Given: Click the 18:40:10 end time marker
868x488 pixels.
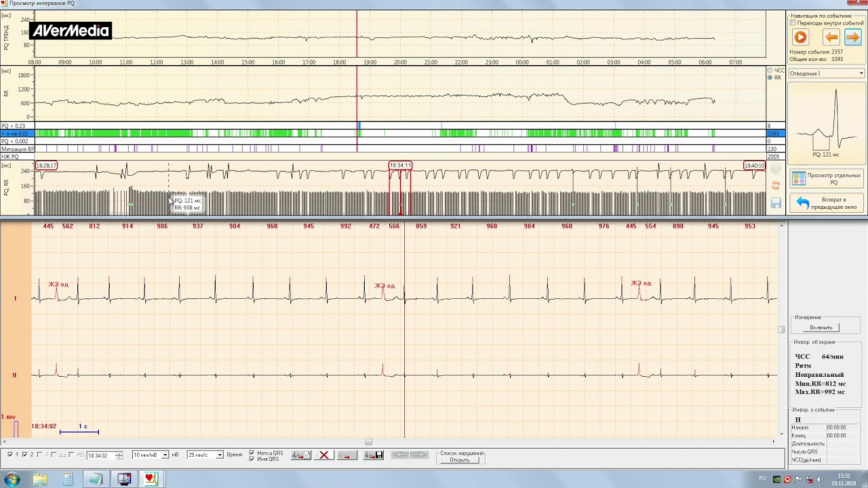Looking at the screenshot, I should coord(754,165).
